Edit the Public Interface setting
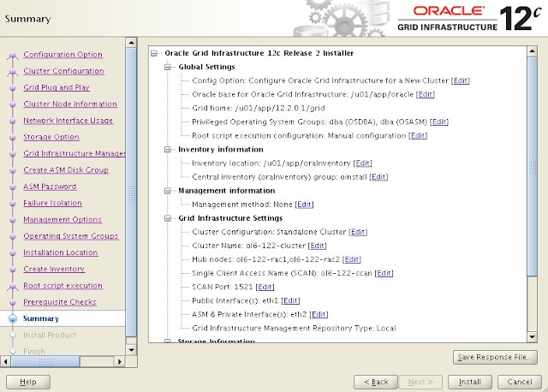The image size is (548, 392). [x=291, y=300]
